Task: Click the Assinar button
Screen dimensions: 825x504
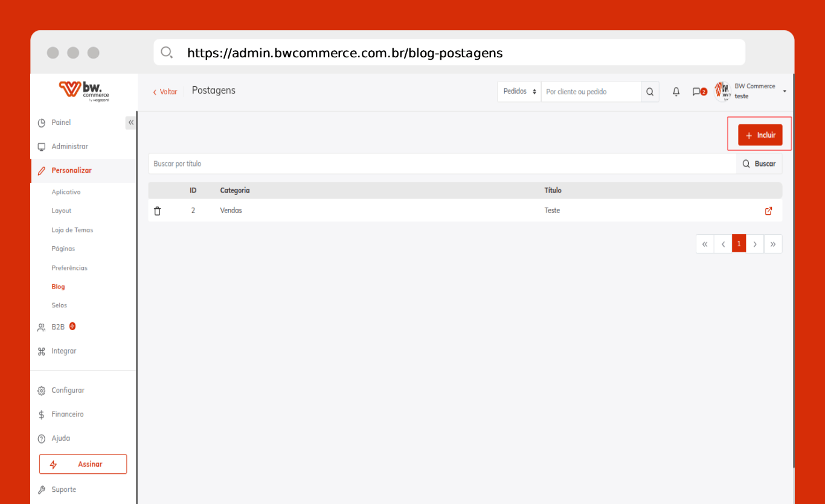Action: pos(83,464)
